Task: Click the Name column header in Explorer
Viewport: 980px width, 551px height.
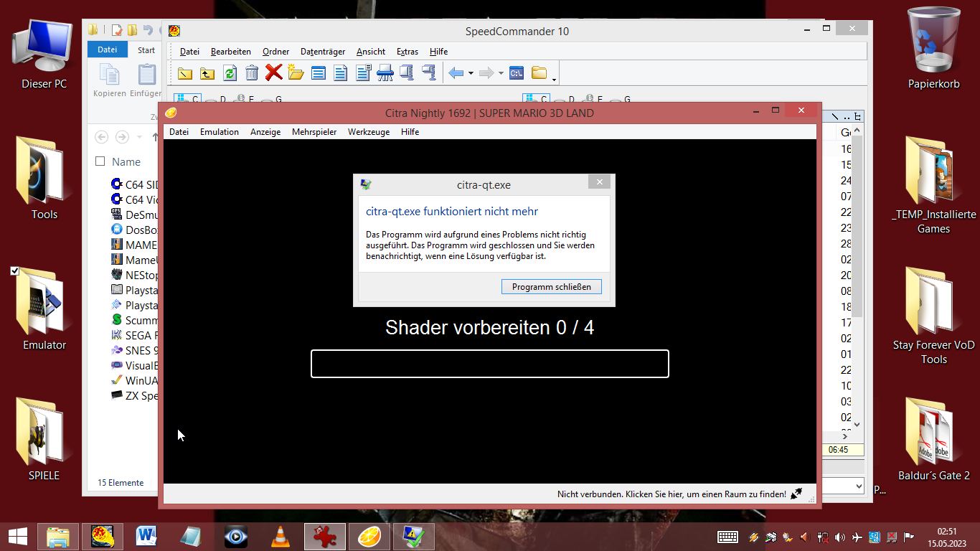Action: 126,161
